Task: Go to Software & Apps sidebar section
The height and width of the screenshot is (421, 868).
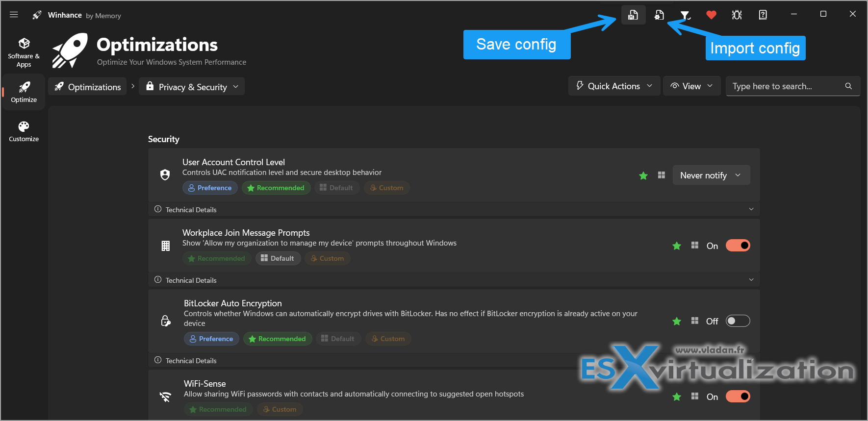Action: [24, 53]
